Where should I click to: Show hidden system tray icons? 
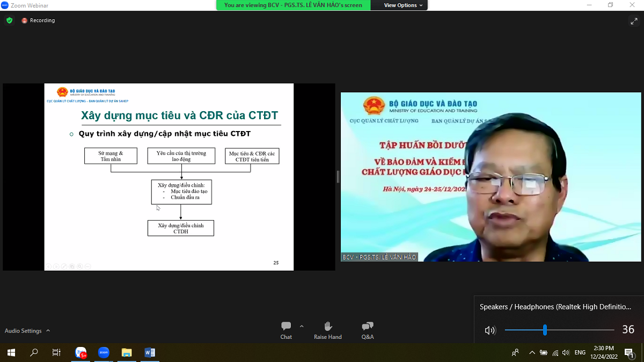(532, 353)
